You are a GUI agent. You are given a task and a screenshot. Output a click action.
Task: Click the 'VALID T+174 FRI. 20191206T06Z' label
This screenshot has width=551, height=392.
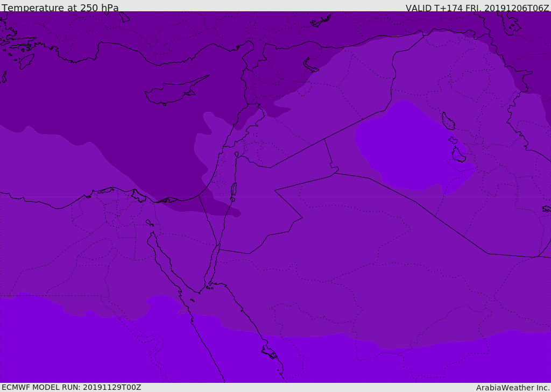tap(477, 8)
